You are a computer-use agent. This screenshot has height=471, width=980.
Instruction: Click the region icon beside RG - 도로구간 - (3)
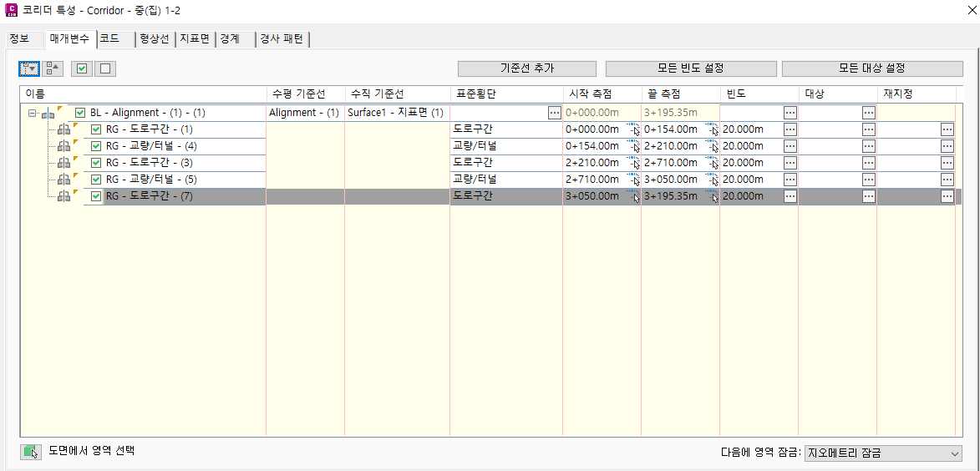tap(63, 163)
